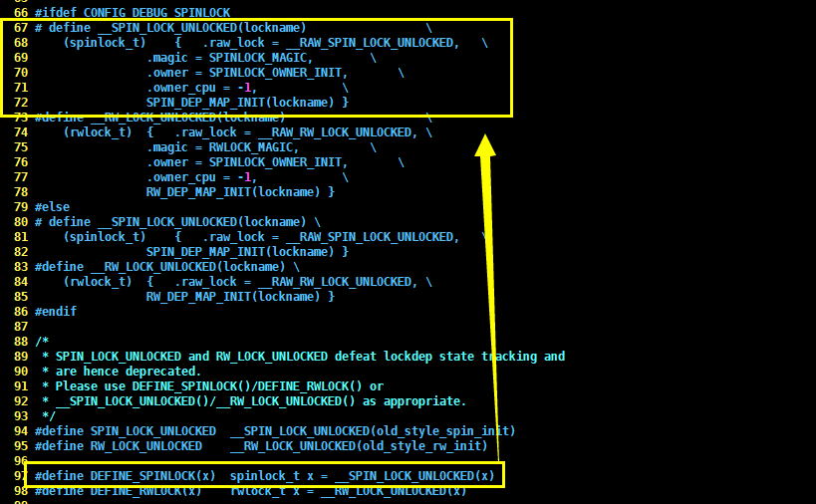Click the yellow arrow head below the top box
Screen dimensions: 816x504
click(x=485, y=145)
